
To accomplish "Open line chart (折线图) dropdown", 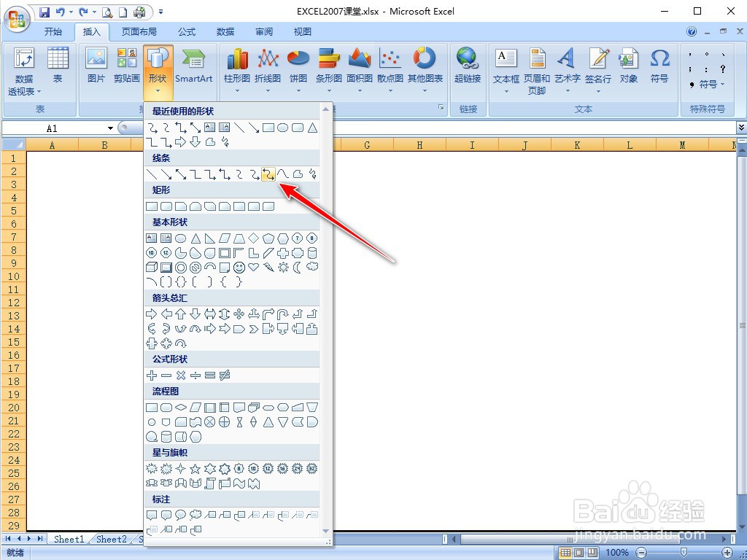I will (268, 71).
